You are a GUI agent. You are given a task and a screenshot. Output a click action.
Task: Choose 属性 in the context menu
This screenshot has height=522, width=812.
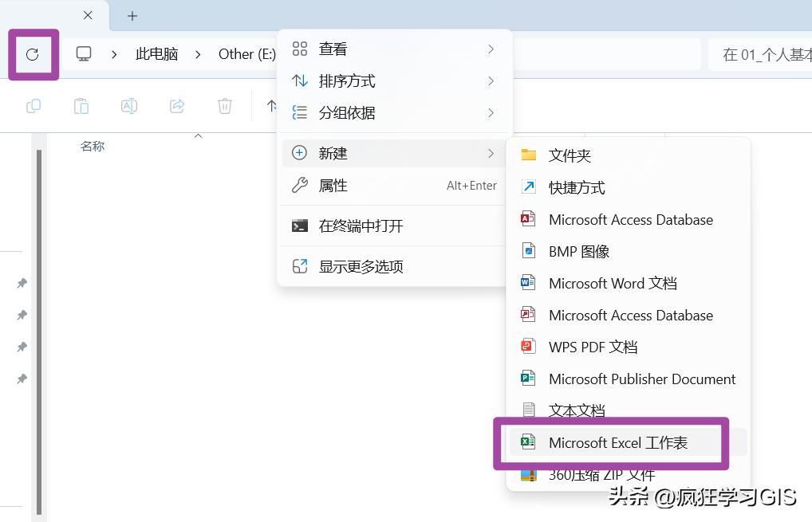[395, 185]
